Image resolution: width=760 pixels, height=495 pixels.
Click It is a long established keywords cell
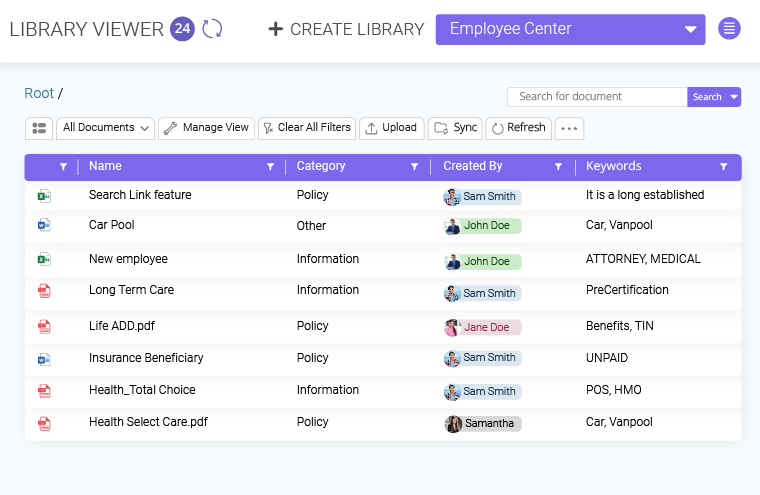point(645,195)
